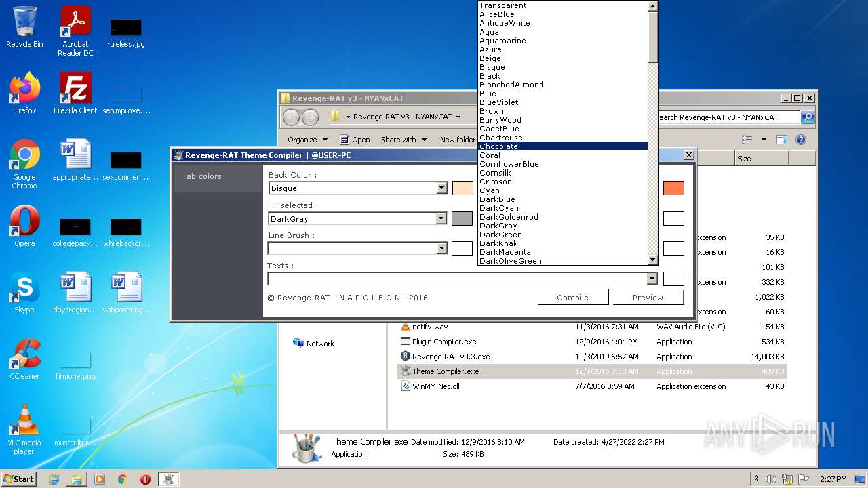Focus the Explorer search box
Image resolution: width=868 pixels, height=488 pixels.
[x=728, y=117]
